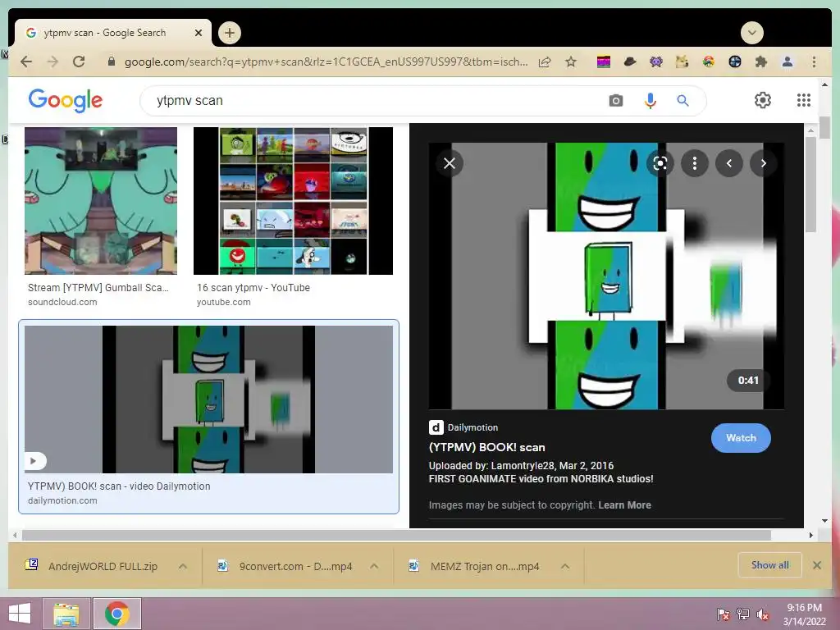Open the Google apps grid
This screenshot has height=630, width=840.
804,100
